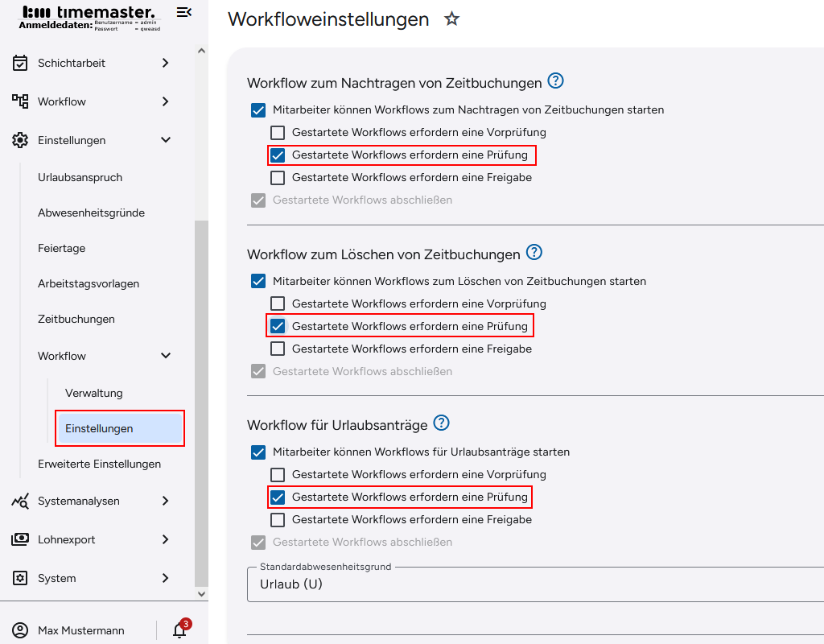Collapse the Einstellungen section chevron
824x644 pixels.
tap(166, 139)
